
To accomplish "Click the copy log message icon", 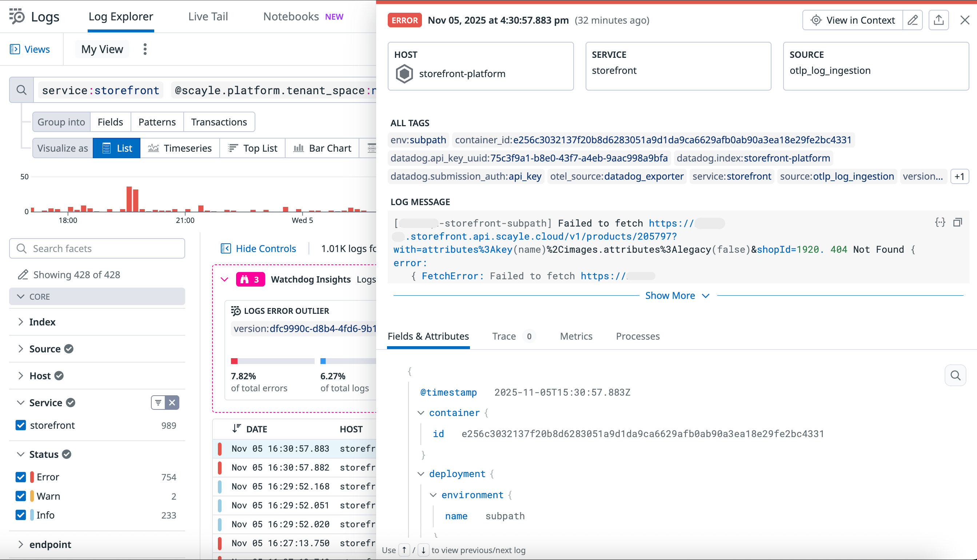I will pyautogui.click(x=957, y=222).
